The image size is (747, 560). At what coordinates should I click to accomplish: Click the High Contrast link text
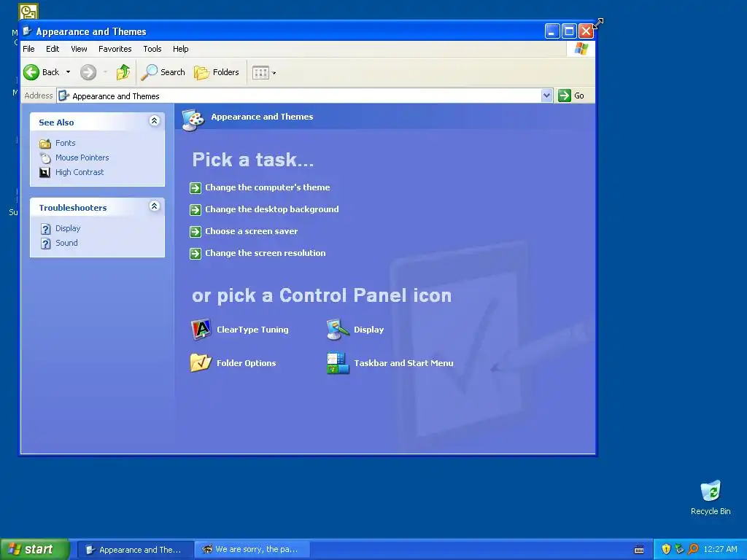80,172
